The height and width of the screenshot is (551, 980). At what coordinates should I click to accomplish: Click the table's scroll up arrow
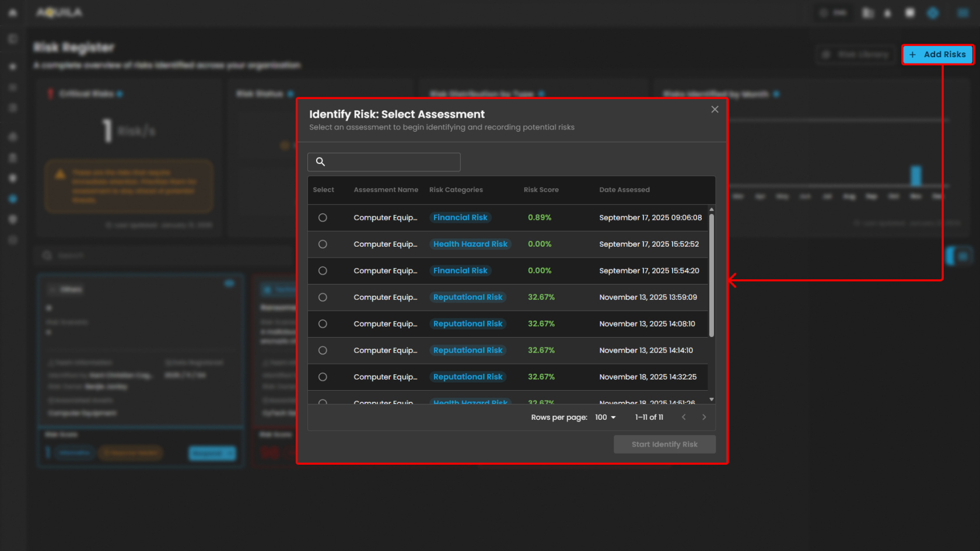(x=712, y=209)
